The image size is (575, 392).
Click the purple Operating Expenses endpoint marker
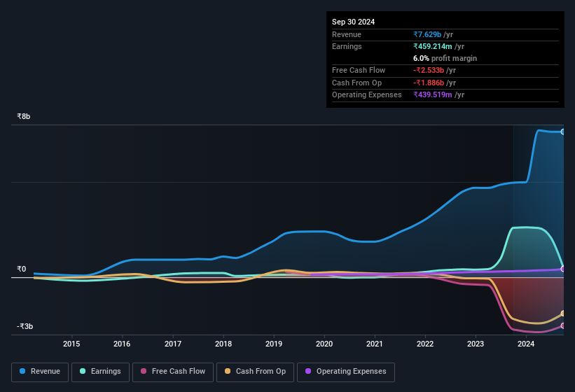click(x=562, y=269)
